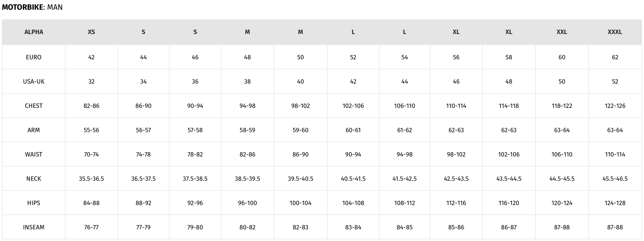644x241 pixels.
Task: Select the EURO row label
Action: click(34, 57)
